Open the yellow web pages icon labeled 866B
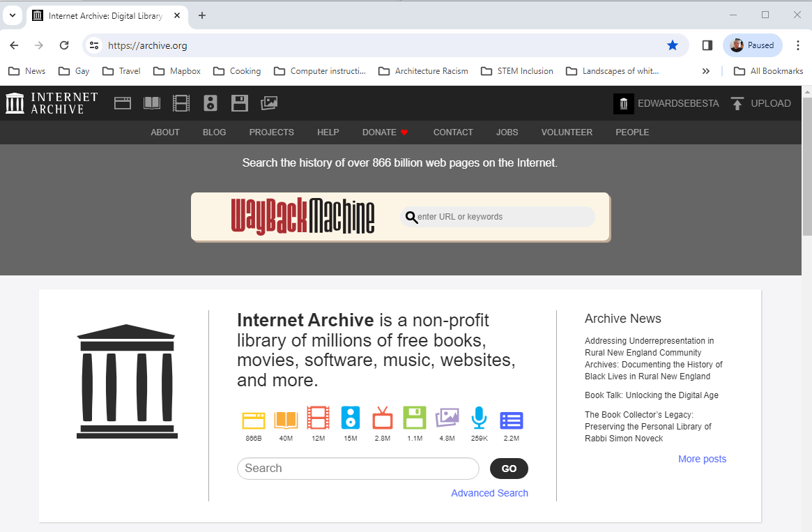This screenshot has width=812, height=532. pyautogui.click(x=254, y=420)
